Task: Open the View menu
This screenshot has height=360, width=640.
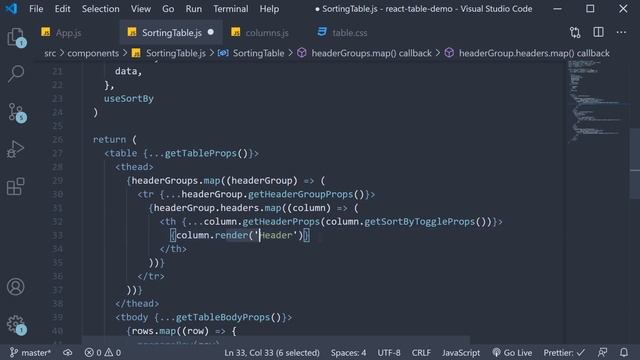Action: tap(141, 9)
